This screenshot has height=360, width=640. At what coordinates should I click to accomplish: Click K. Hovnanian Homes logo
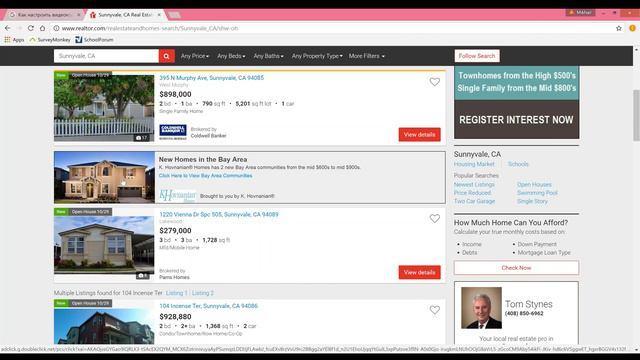point(178,196)
